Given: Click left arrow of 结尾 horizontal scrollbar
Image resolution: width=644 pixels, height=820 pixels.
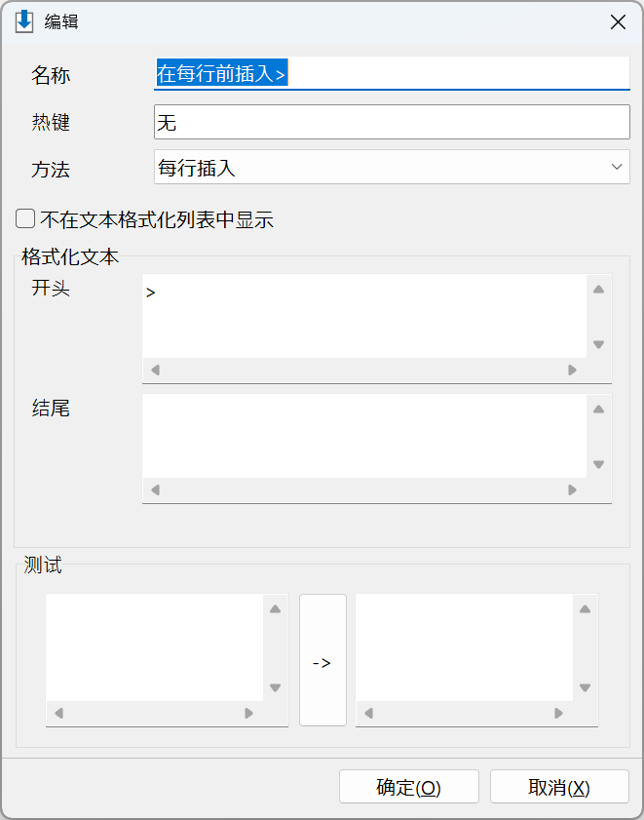Looking at the screenshot, I should [x=155, y=490].
